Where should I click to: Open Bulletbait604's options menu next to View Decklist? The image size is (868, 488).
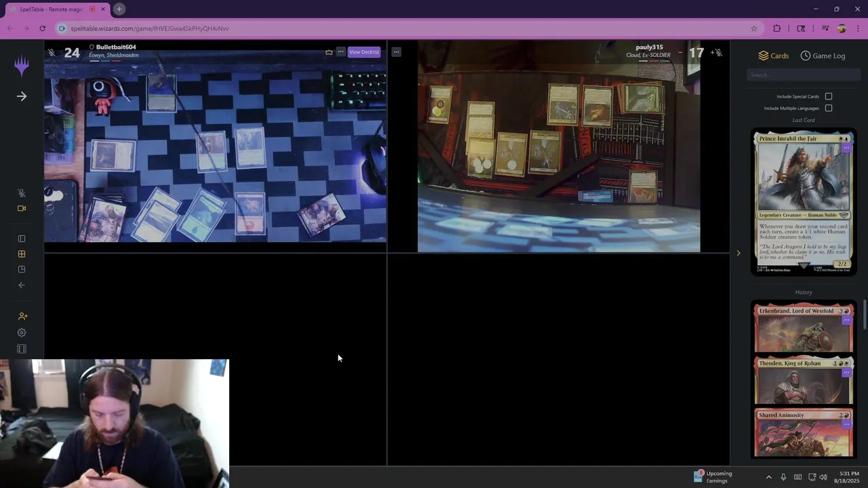coord(340,52)
